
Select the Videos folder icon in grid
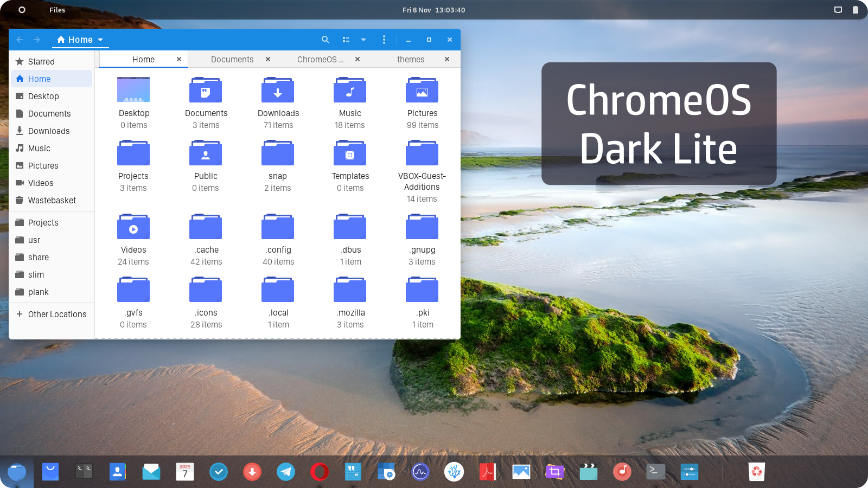coord(133,226)
